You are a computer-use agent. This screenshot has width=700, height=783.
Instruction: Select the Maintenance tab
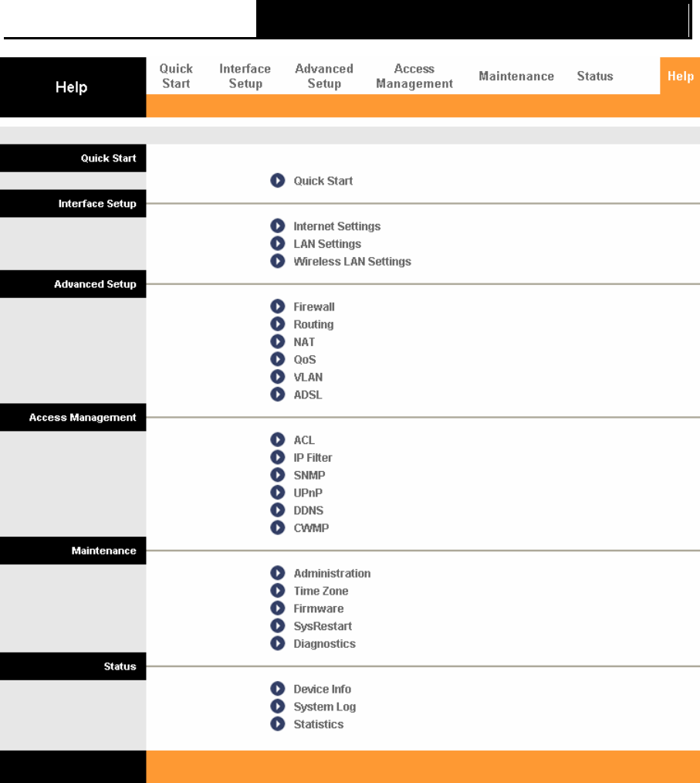pyautogui.click(x=516, y=76)
